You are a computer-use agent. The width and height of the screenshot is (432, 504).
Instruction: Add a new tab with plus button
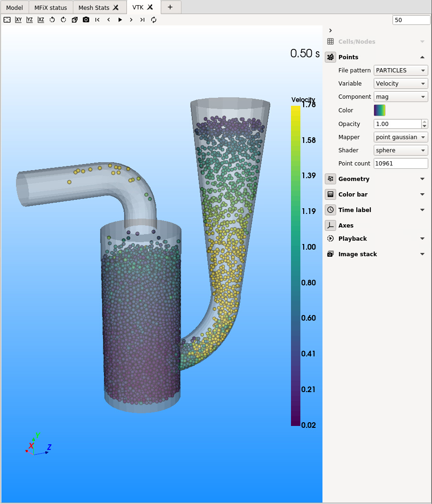170,7
